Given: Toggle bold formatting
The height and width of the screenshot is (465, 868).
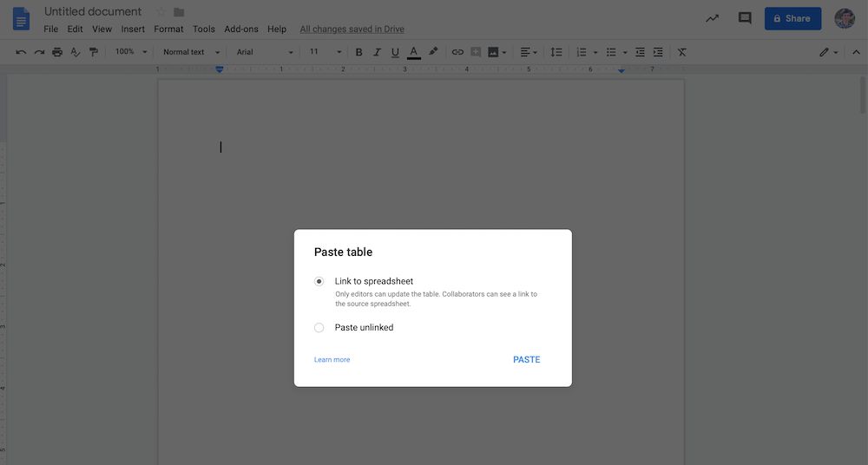Looking at the screenshot, I should click(x=358, y=52).
